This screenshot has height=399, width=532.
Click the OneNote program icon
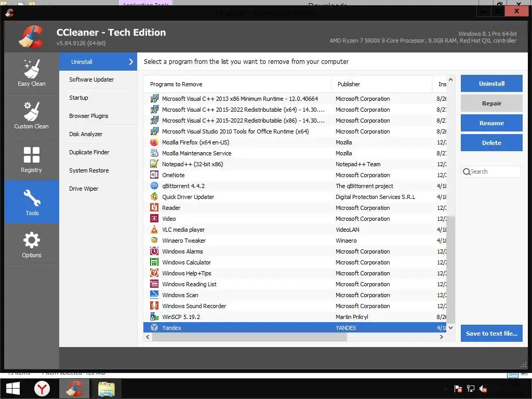(x=154, y=175)
